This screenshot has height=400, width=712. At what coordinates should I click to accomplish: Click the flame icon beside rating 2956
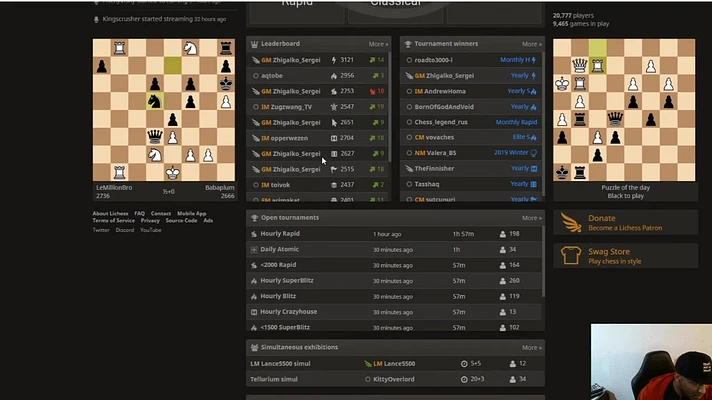tap(334, 76)
